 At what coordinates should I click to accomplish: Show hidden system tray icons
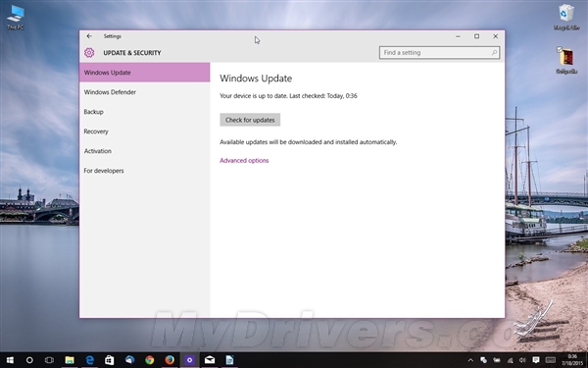coord(470,360)
